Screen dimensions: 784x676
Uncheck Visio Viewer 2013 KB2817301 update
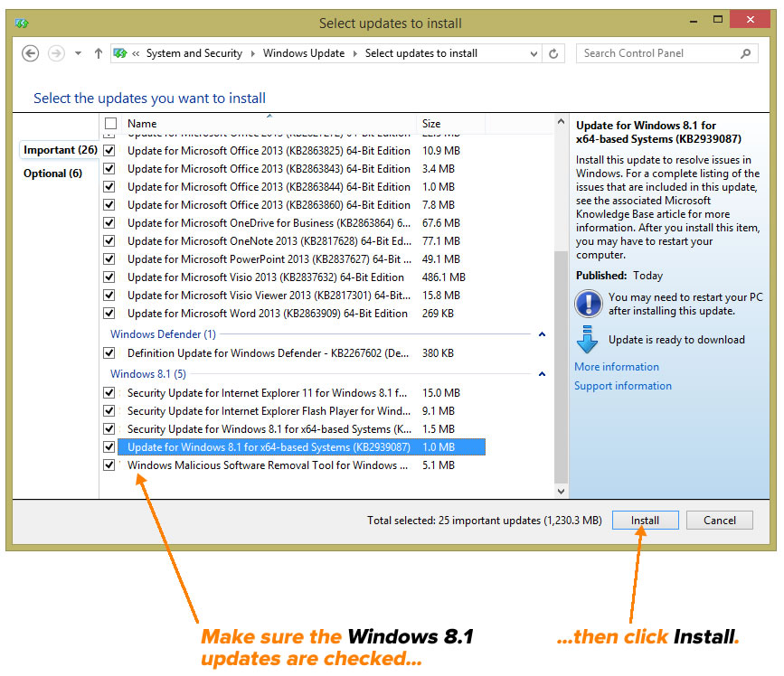(109, 296)
